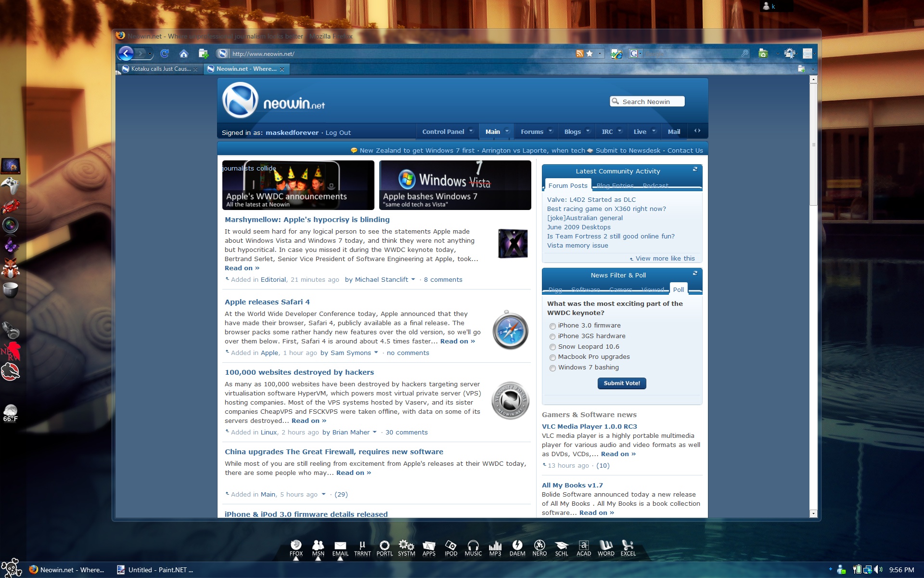Bookmark page with the star icon

(590, 53)
